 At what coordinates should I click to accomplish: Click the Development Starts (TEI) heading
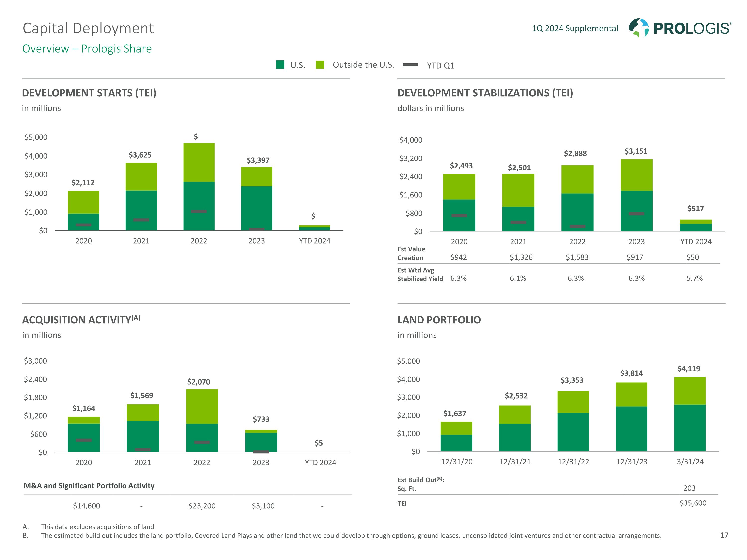[89, 93]
